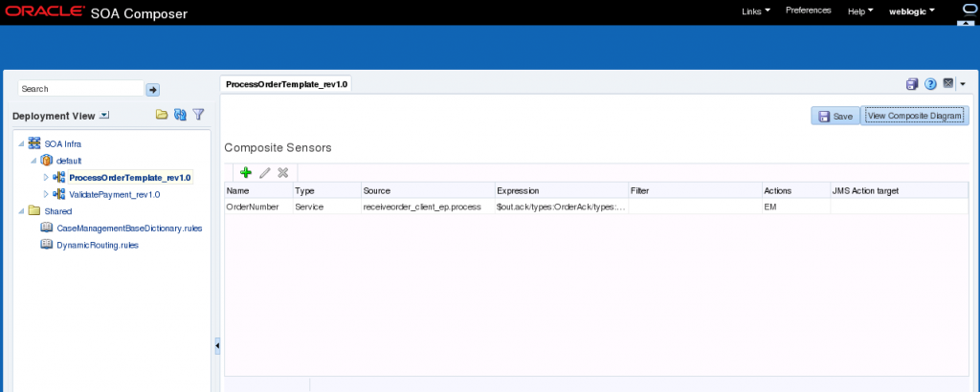
Task: Add a new composite sensor
Action: 246,173
